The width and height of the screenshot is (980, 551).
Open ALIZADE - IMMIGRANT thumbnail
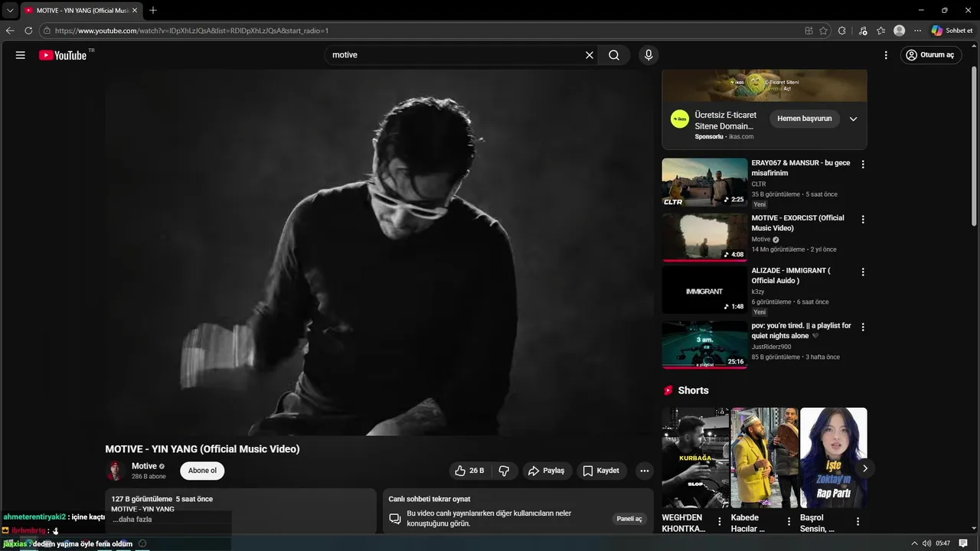coord(704,290)
